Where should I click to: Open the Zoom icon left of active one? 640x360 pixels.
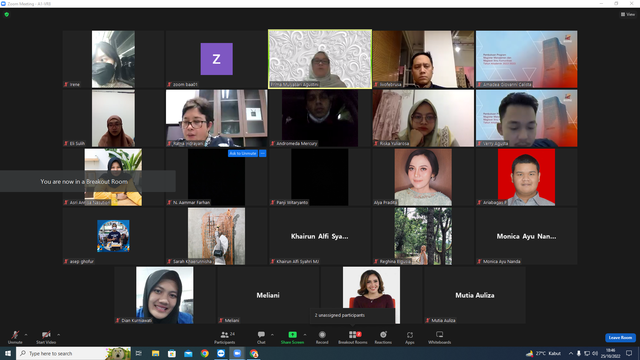(221, 353)
